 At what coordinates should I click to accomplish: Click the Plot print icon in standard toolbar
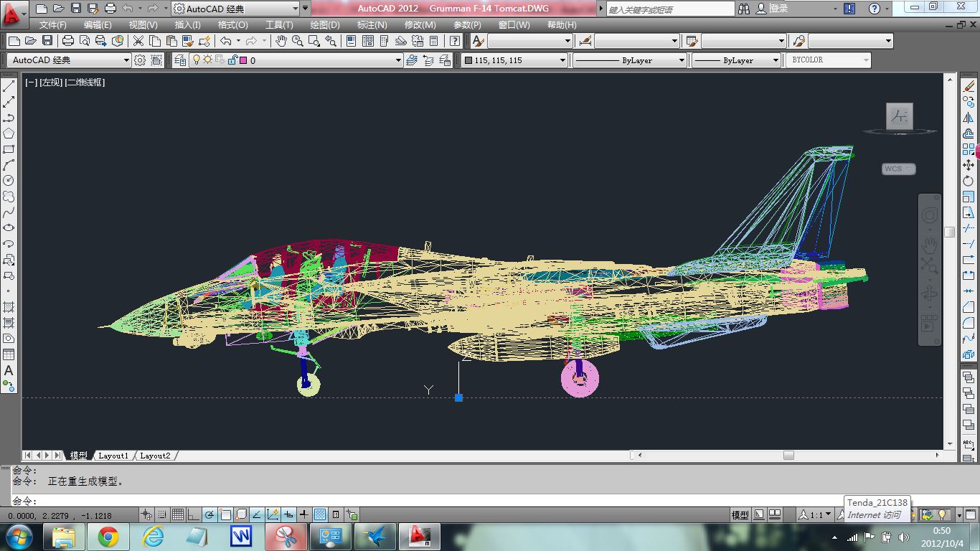pos(67,41)
